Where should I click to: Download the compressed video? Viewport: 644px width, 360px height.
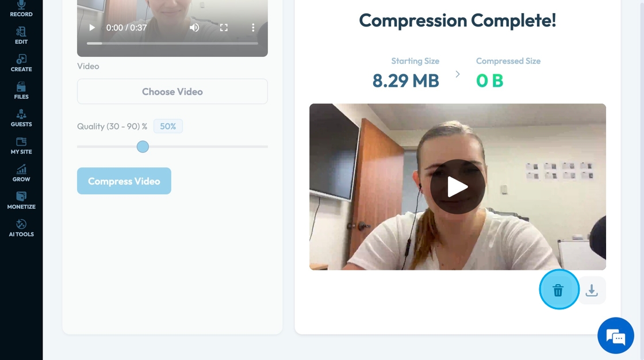pos(592,290)
